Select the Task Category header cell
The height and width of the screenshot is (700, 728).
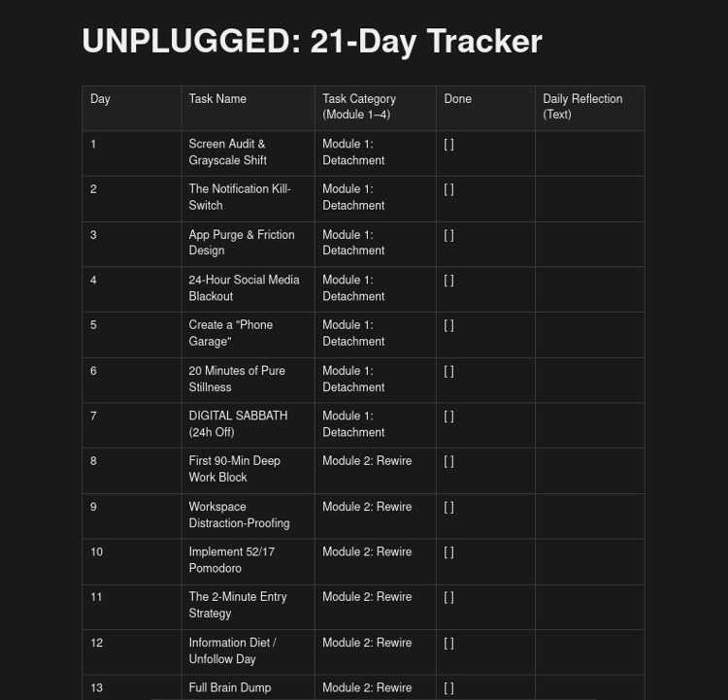click(375, 108)
